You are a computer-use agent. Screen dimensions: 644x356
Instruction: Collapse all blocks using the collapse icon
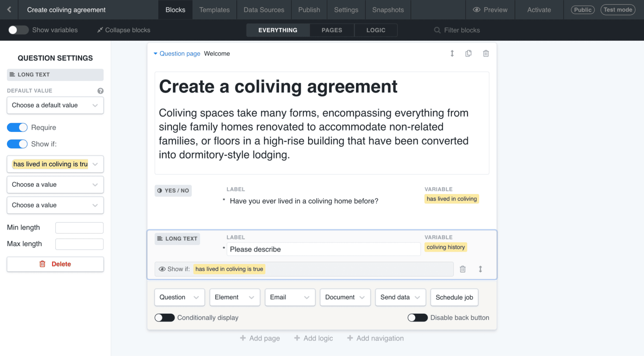100,30
